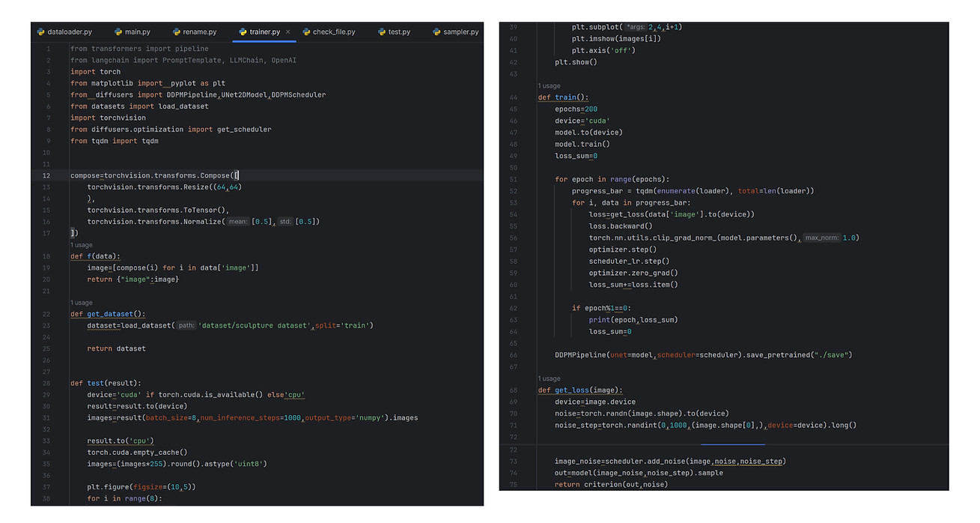This screenshot has width=980, height=523.
Task: Click gutter line number 44 in right pane
Action: (514, 97)
